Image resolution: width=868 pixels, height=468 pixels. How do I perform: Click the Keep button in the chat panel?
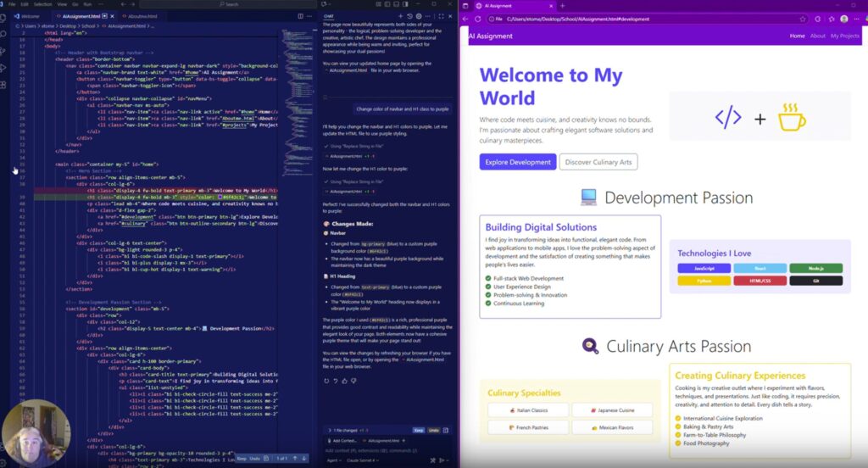pyautogui.click(x=417, y=430)
